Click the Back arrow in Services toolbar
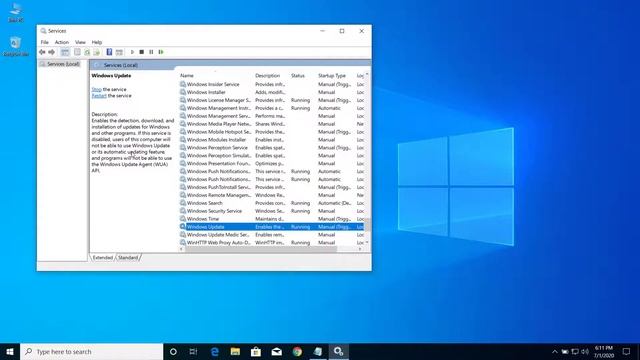Image resolution: width=640 pixels, height=360 pixels. pyautogui.click(x=42, y=52)
